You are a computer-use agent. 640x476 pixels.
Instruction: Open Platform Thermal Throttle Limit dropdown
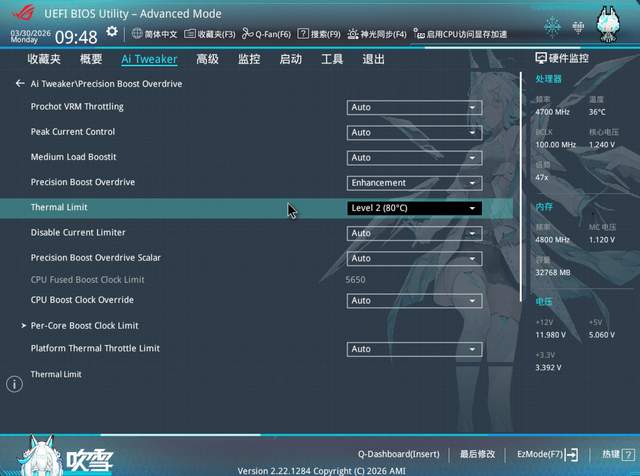pyautogui.click(x=414, y=349)
